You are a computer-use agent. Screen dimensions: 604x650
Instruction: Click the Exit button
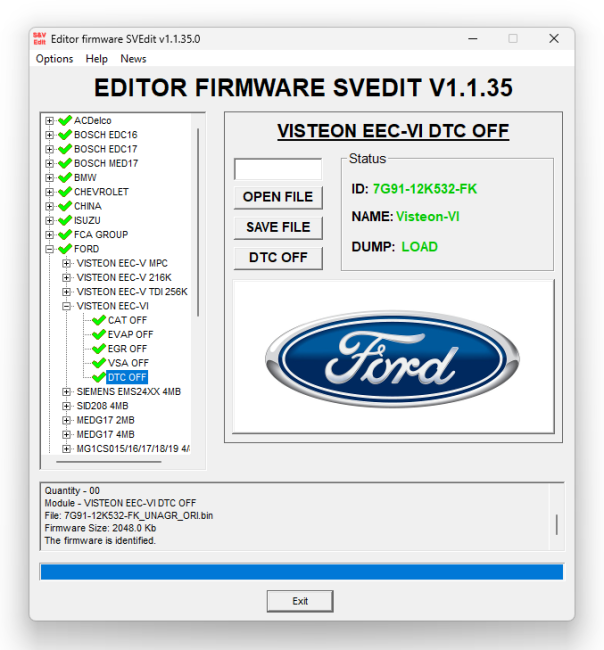[300, 601]
